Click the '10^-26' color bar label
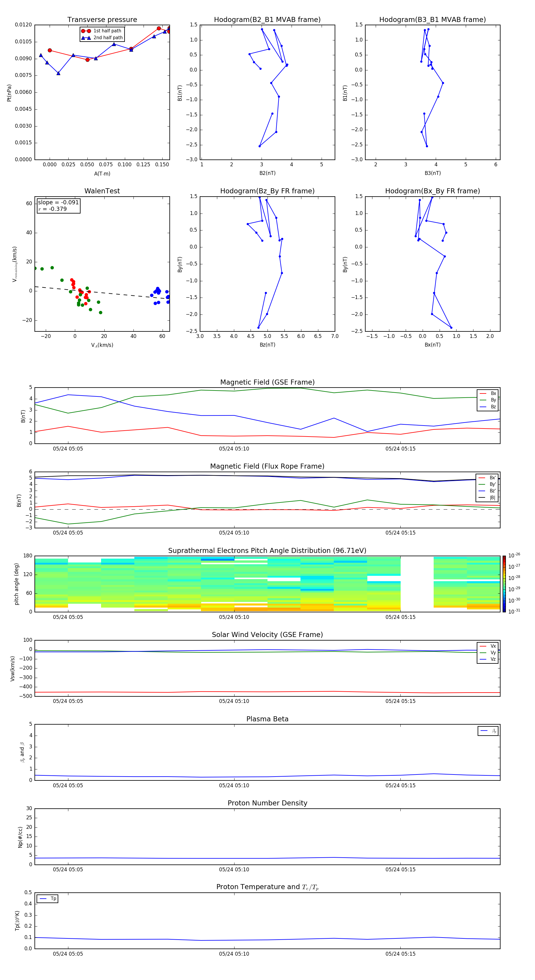The image size is (535, 980). (x=514, y=555)
